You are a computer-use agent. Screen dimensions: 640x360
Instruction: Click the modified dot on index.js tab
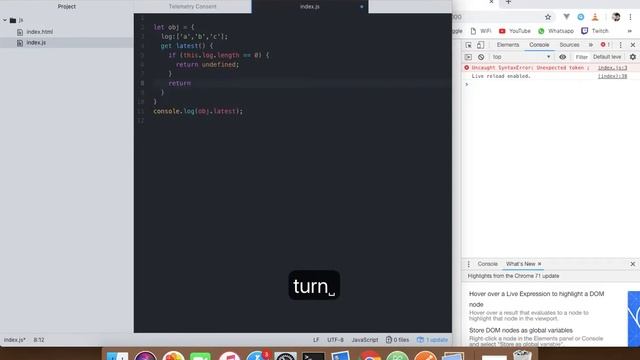pyautogui.click(x=362, y=7)
